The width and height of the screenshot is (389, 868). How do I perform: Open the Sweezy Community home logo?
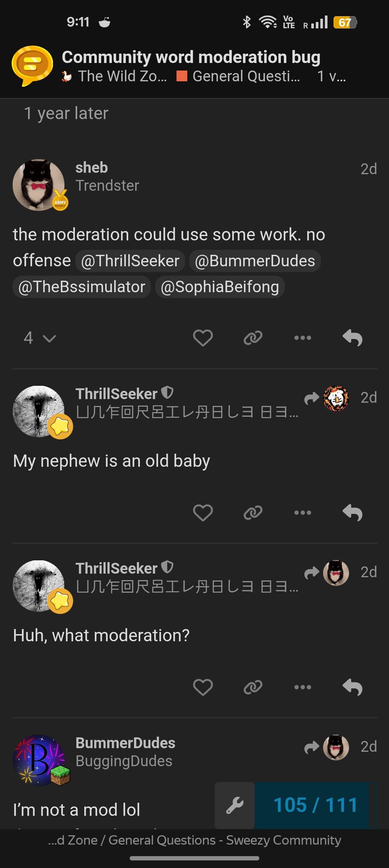[x=32, y=65]
